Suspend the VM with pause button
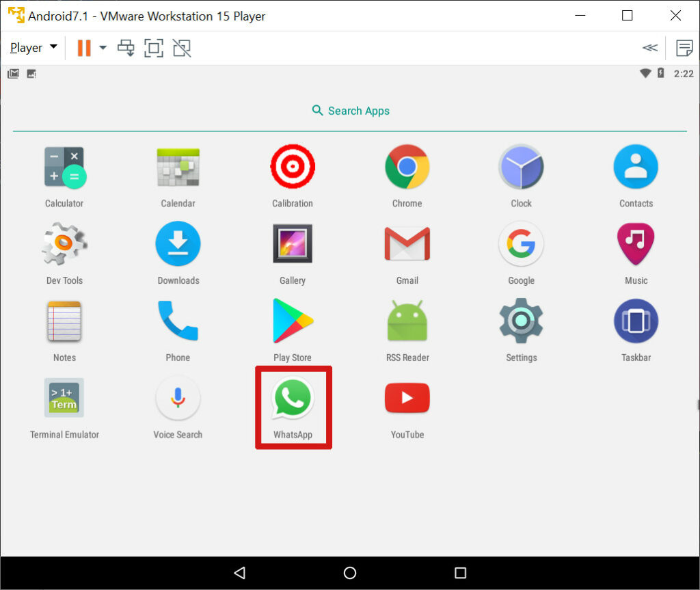 [84, 48]
